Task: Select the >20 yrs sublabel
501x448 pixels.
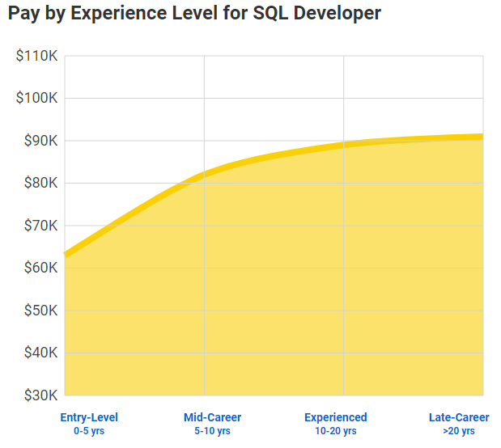Action: (x=459, y=431)
